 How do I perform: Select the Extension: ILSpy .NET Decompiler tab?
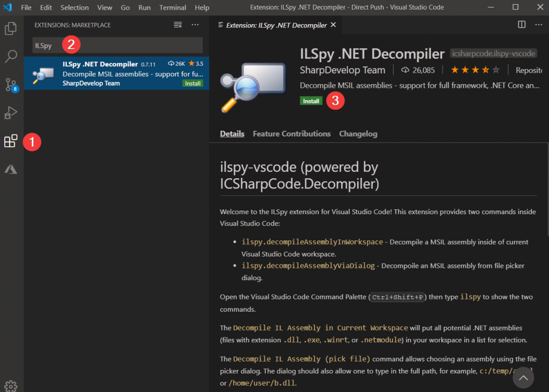click(276, 25)
